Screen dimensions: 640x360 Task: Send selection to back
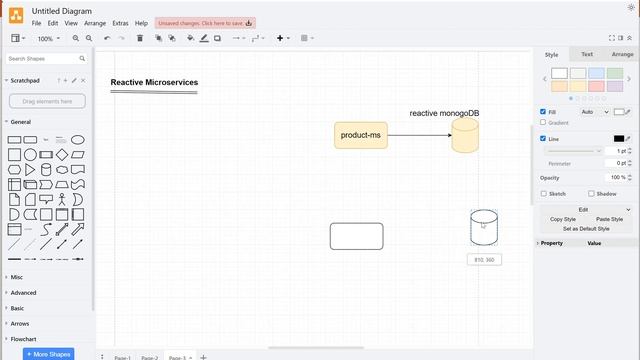pyautogui.click(x=172, y=38)
